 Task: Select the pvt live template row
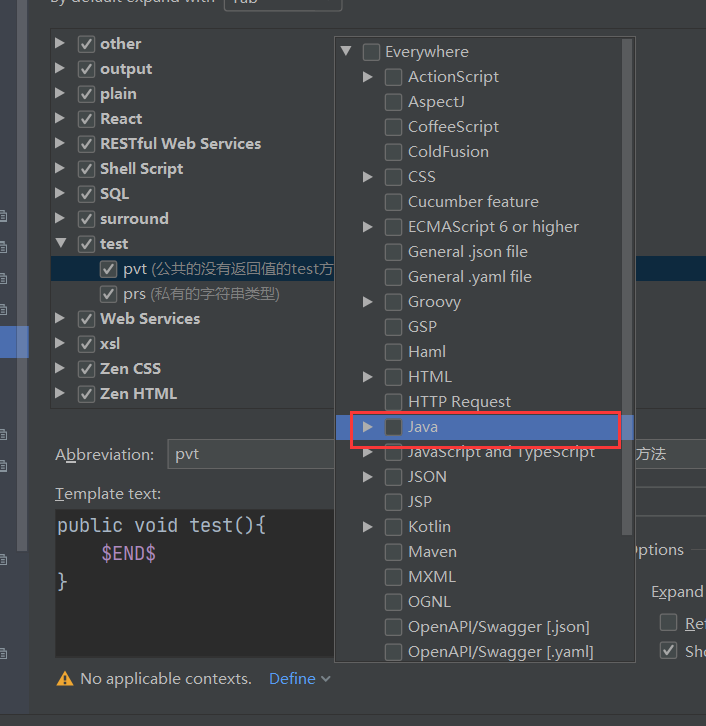point(193,269)
